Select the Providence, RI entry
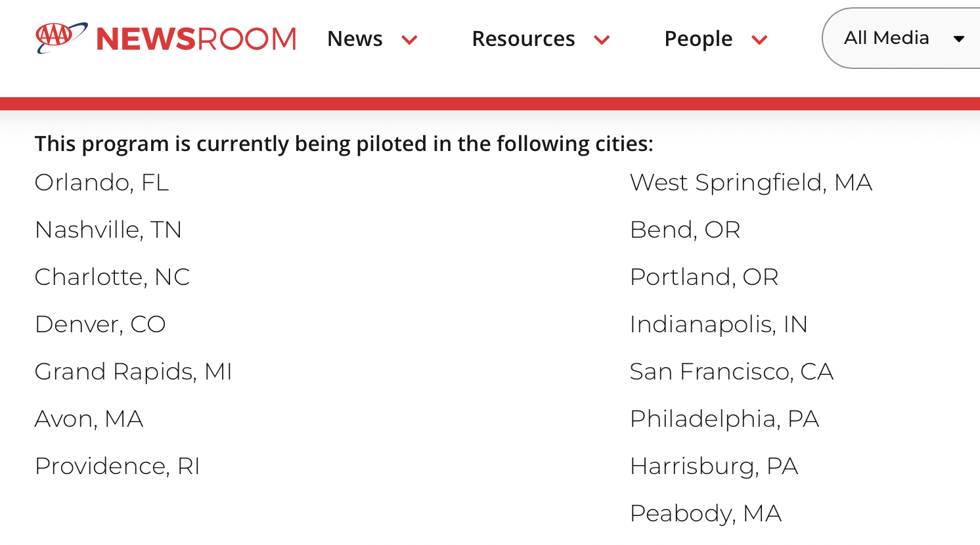Viewport: 980px width, 545px height. (x=117, y=466)
